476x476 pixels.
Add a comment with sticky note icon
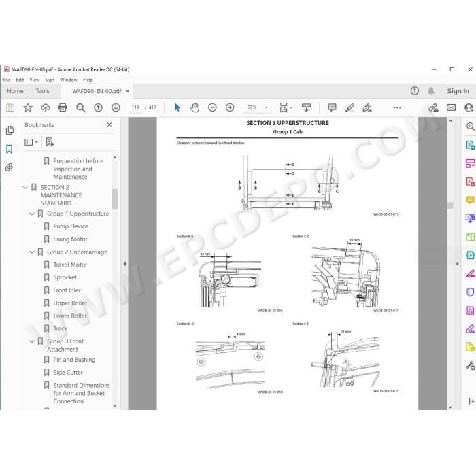332,107
